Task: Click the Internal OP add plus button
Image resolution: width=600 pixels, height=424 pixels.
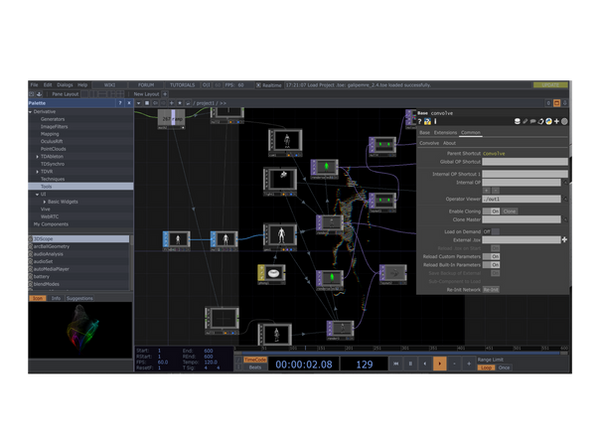Action: [486, 190]
